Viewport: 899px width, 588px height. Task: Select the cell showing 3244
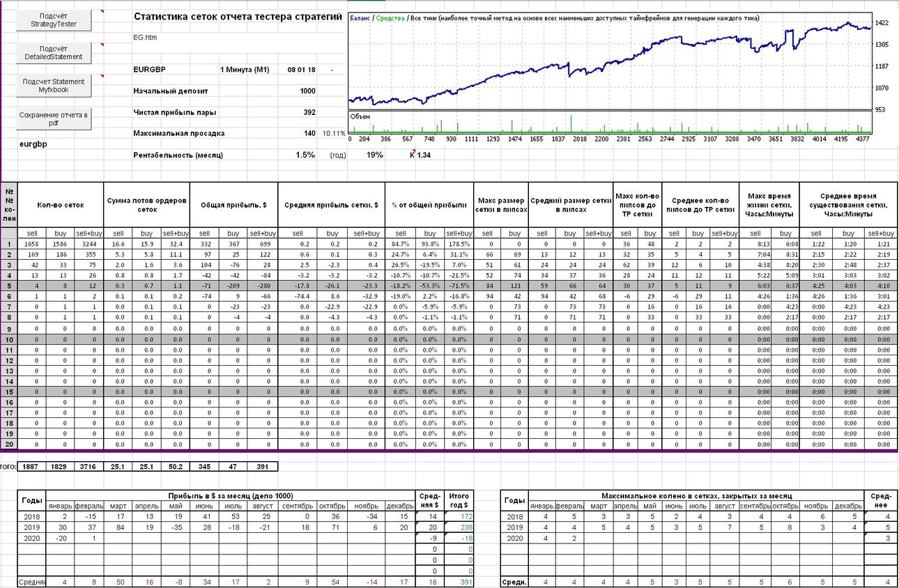tap(89, 244)
